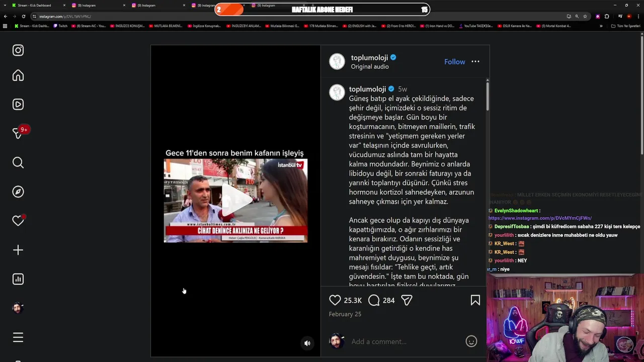Expand the More hamburger menu in sidebar
Screen dimensions: 644x362
[18, 337]
